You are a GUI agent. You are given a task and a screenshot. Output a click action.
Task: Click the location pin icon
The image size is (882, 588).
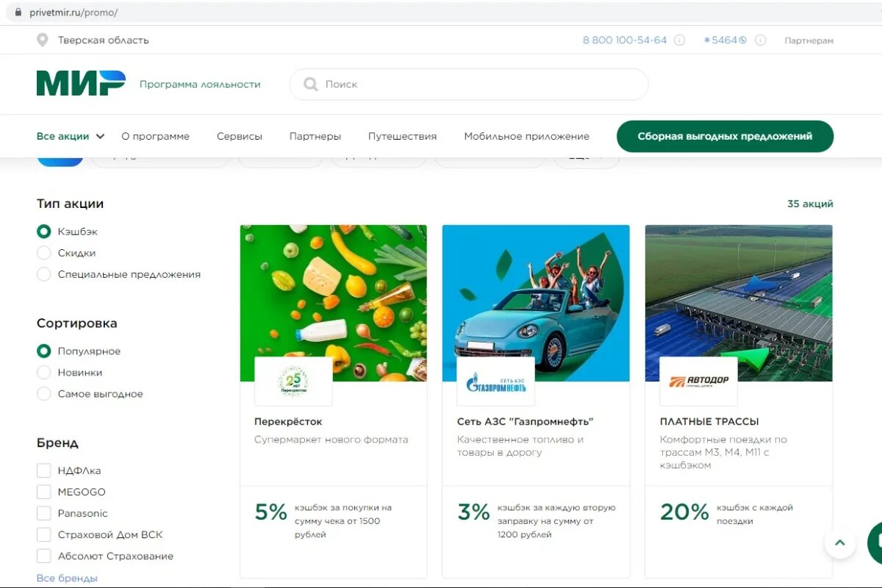43,40
